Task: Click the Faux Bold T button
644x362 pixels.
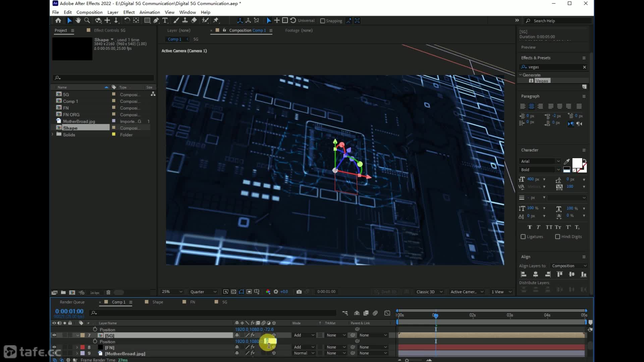Action: [530, 227]
